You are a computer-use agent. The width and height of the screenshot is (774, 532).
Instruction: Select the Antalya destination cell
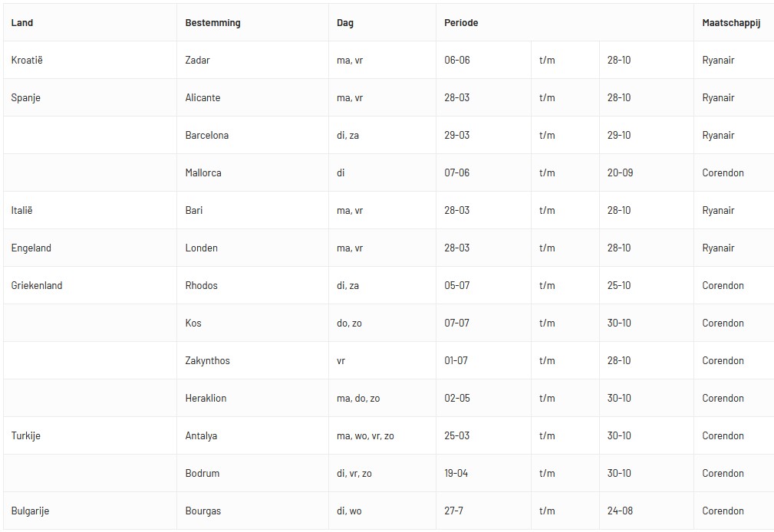click(x=252, y=435)
